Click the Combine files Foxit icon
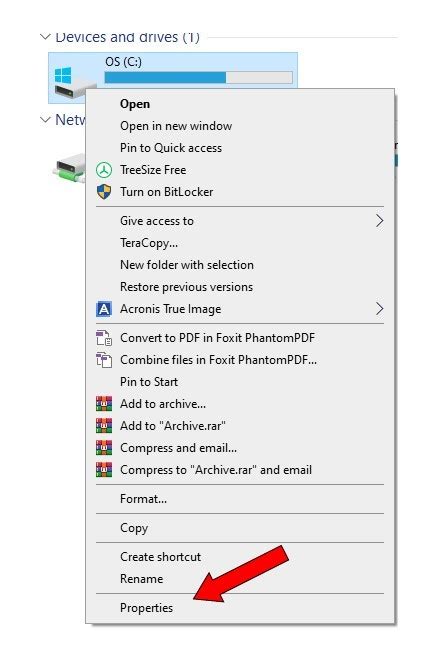This screenshot has width=430, height=648. tap(104, 360)
